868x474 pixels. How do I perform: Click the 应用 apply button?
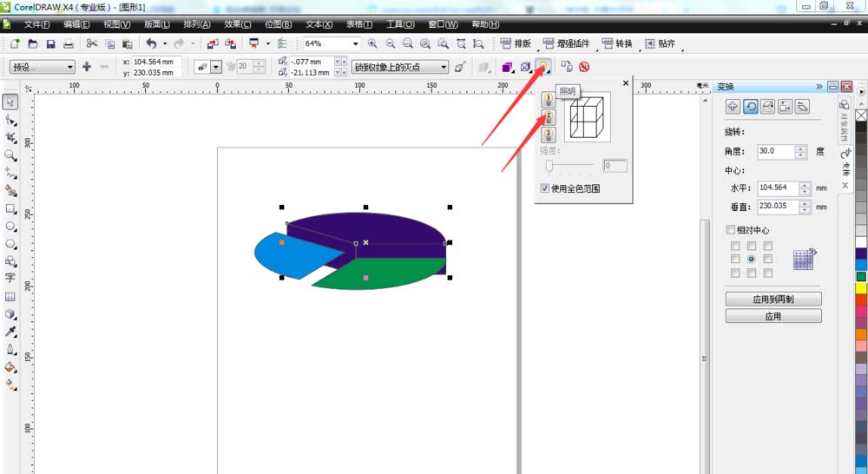tap(773, 316)
